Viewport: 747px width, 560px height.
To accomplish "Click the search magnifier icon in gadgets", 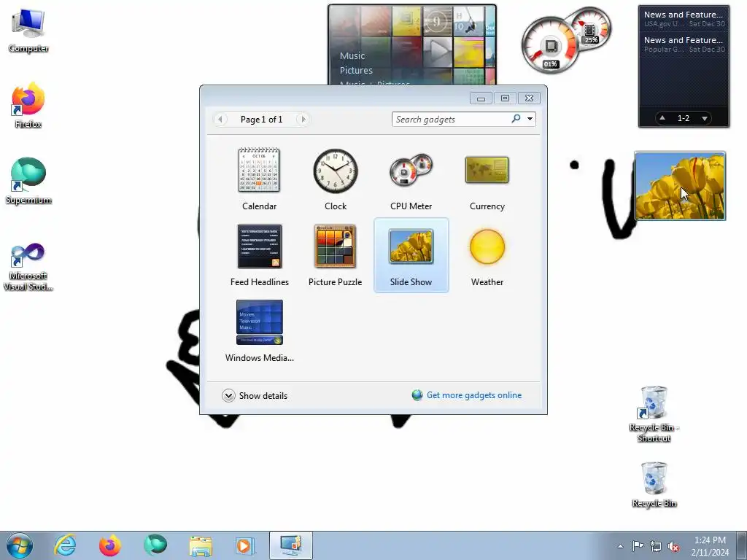I will click(516, 119).
